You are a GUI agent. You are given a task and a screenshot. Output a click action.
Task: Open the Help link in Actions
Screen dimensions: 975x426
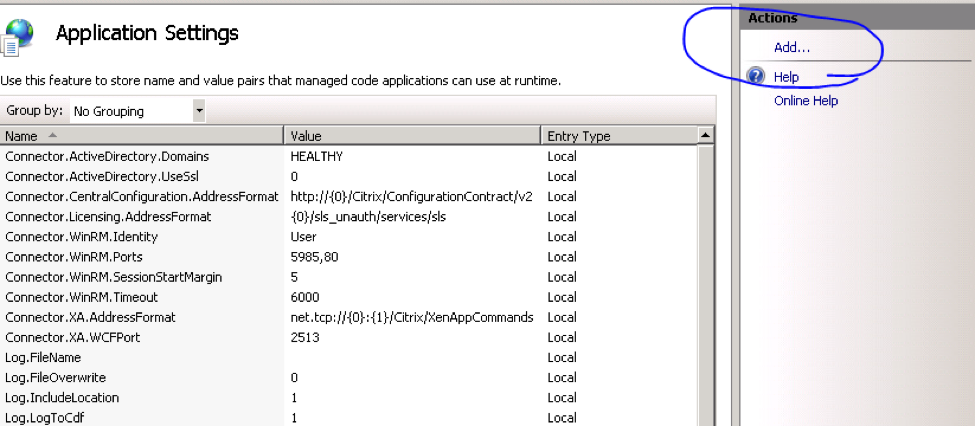pos(786,77)
